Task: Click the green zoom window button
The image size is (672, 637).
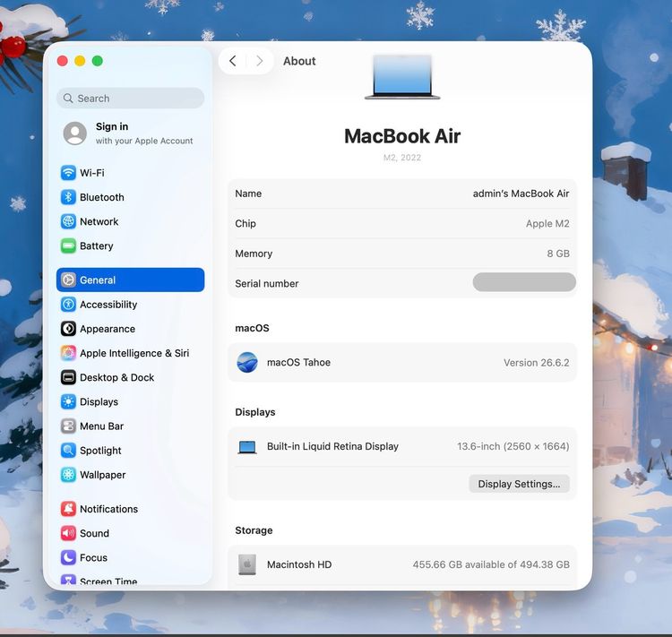Action: tap(98, 61)
